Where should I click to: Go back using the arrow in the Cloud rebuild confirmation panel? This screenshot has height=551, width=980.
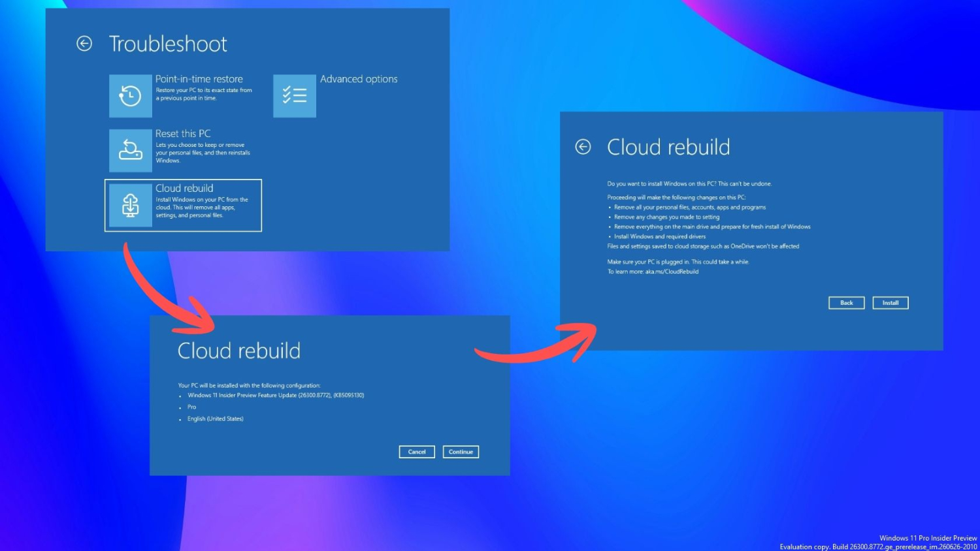[x=583, y=147]
